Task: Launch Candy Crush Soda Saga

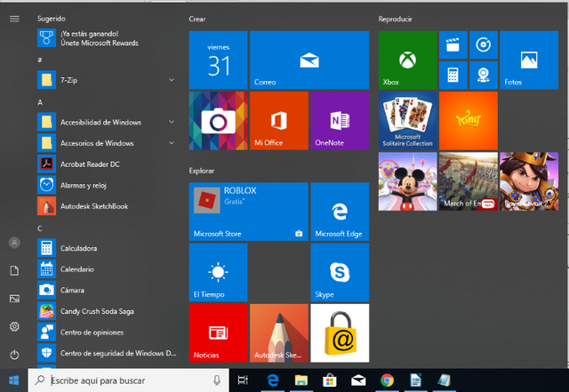Action: pos(107,311)
